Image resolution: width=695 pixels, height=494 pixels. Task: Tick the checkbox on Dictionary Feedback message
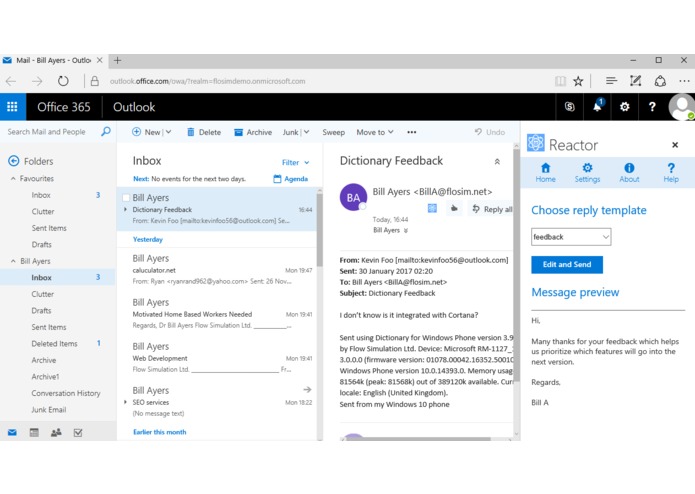pyautogui.click(x=126, y=198)
